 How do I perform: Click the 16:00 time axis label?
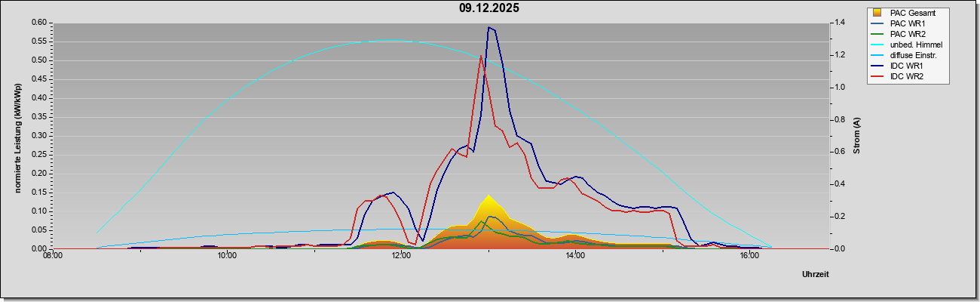coord(749,257)
